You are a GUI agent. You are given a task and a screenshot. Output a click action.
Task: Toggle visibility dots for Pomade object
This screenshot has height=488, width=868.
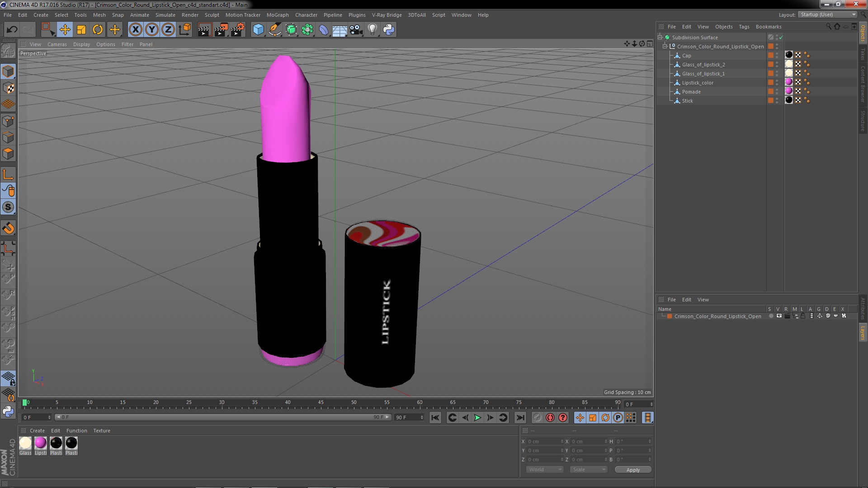click(777, 92)
